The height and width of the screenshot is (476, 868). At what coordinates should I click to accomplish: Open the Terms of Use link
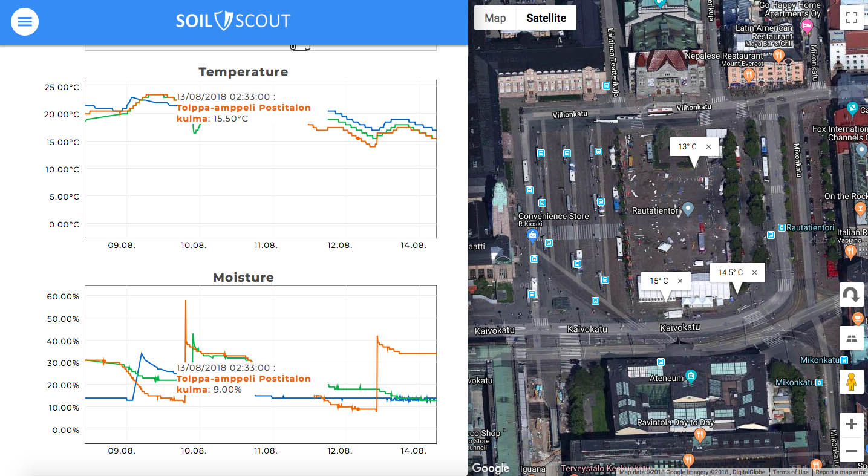coord(790,472)
